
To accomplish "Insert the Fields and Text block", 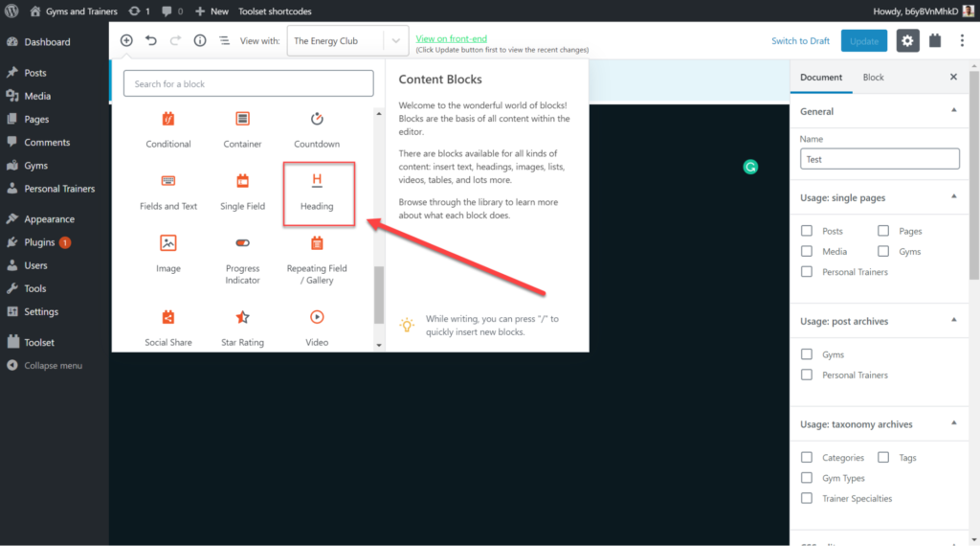I will click(168, 193).
